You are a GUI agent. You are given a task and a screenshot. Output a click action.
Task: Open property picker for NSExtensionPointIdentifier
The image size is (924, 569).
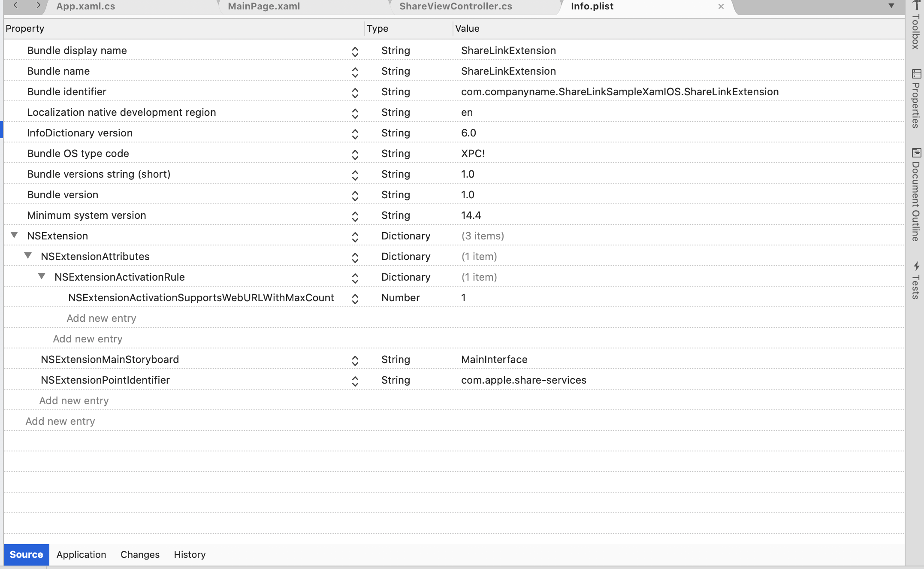click(355, 381)
